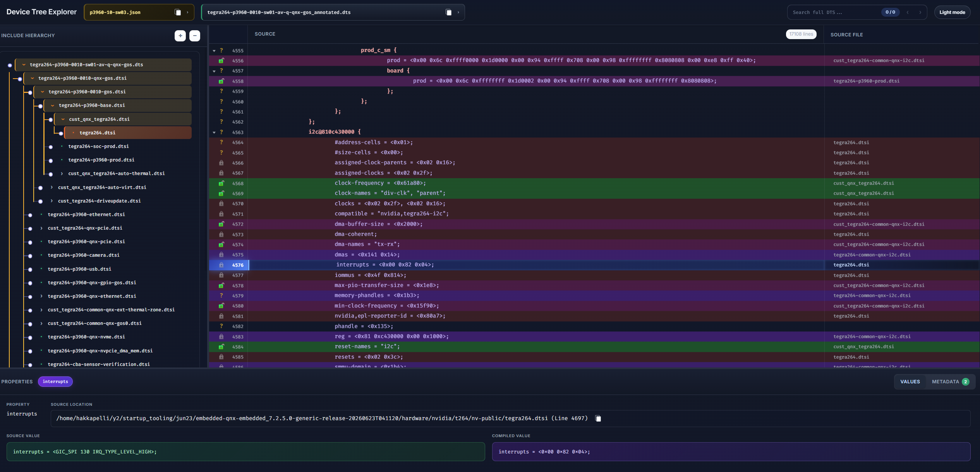Copy the p3960-10-sw03.json file name
Screen dimensions: 980x472
pyautogui.click(x=178, y=12)
